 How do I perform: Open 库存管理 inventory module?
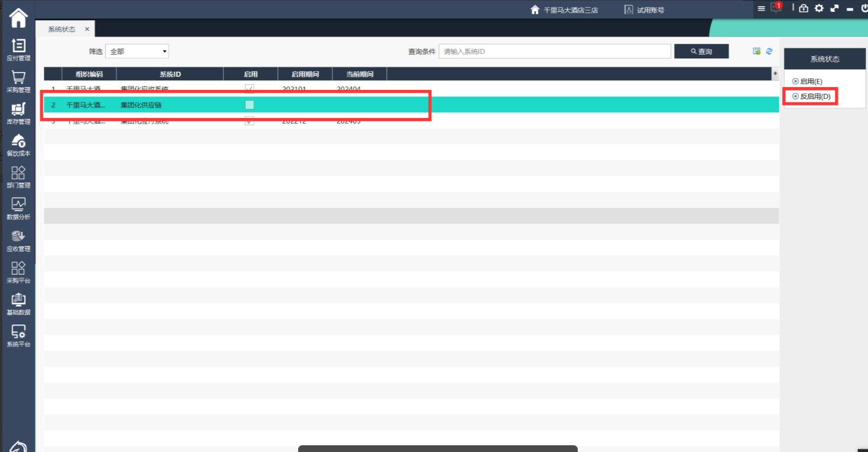tap(19, 113)
